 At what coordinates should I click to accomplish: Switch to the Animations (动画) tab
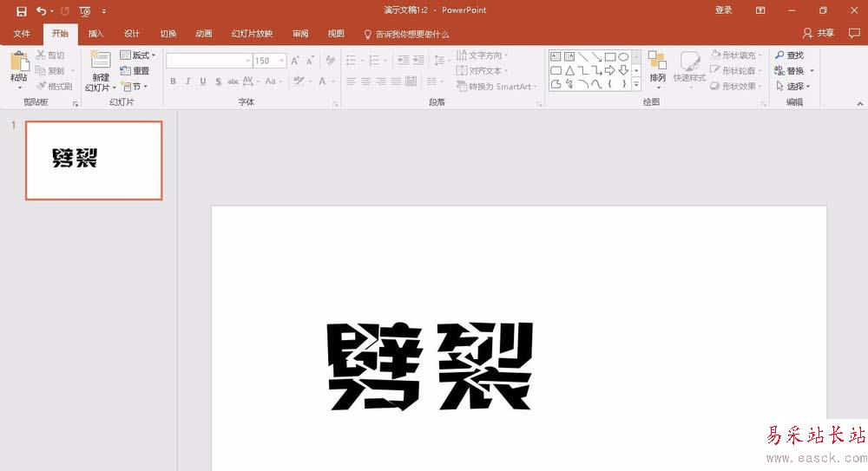[204, 34]
